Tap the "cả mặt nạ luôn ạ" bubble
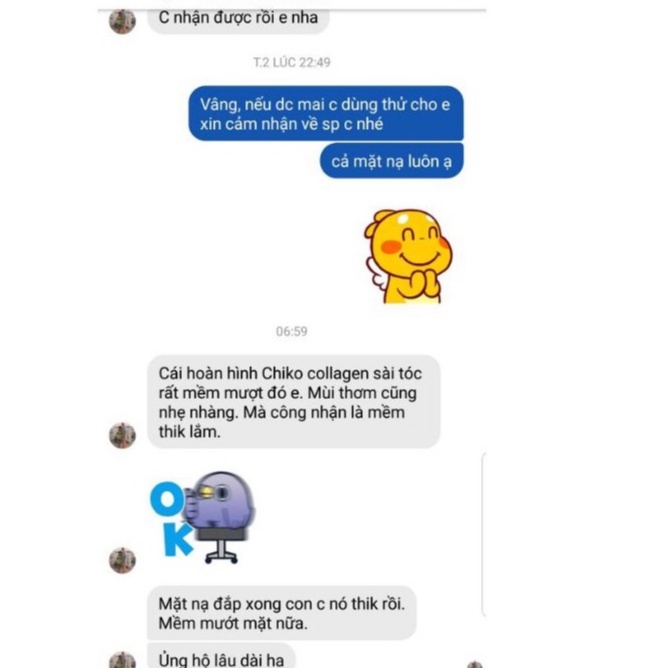This screenshot has width=668, height=668. tap(392, 161)
